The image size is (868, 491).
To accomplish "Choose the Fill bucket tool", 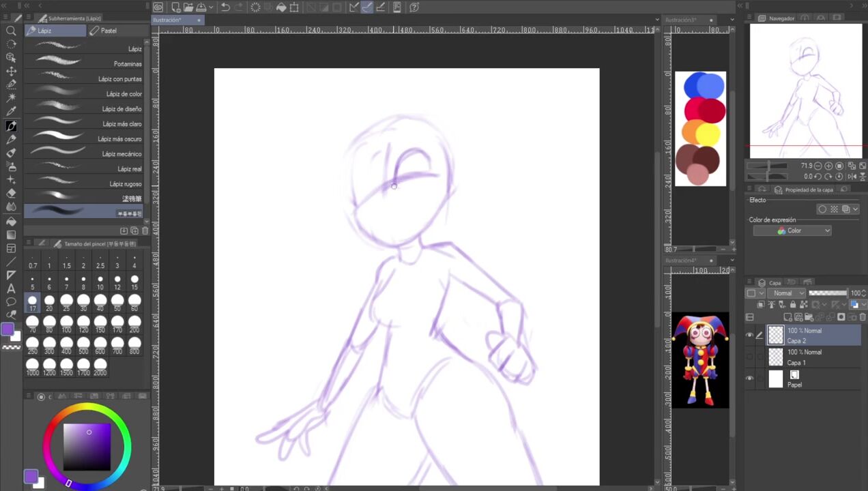I will click(11, 221).
